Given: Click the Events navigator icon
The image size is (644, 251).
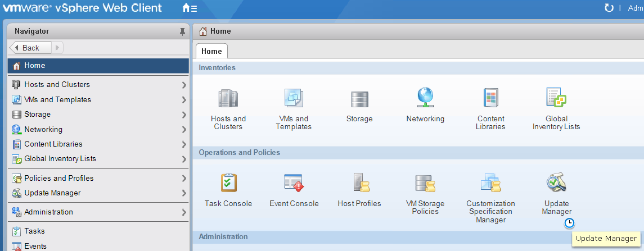Looking at the screenshot, I should pyautogui.click(x=16, y=247).
